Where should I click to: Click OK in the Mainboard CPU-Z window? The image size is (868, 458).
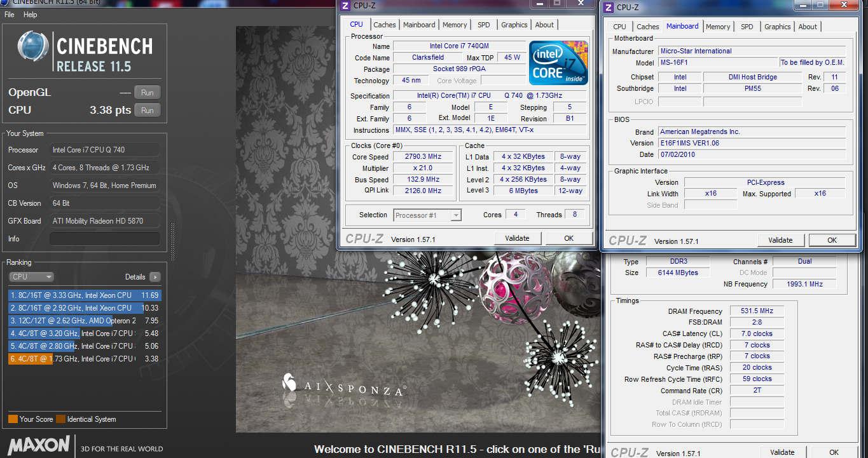[832, 240]
